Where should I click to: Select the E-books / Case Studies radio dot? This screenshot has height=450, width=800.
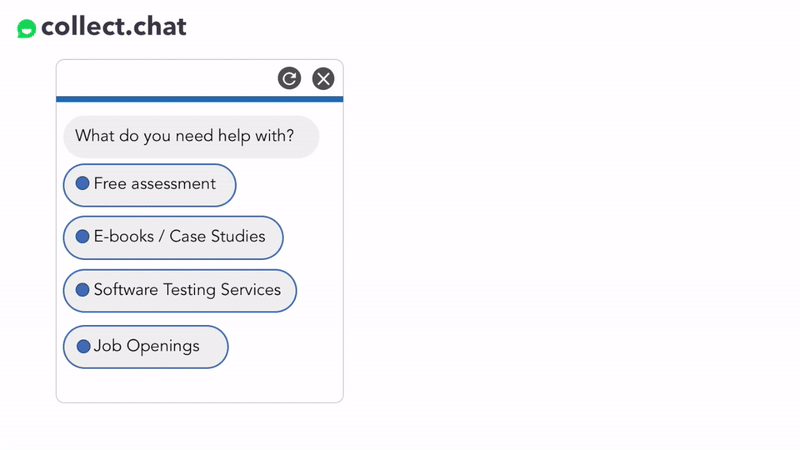coord(83,237)
